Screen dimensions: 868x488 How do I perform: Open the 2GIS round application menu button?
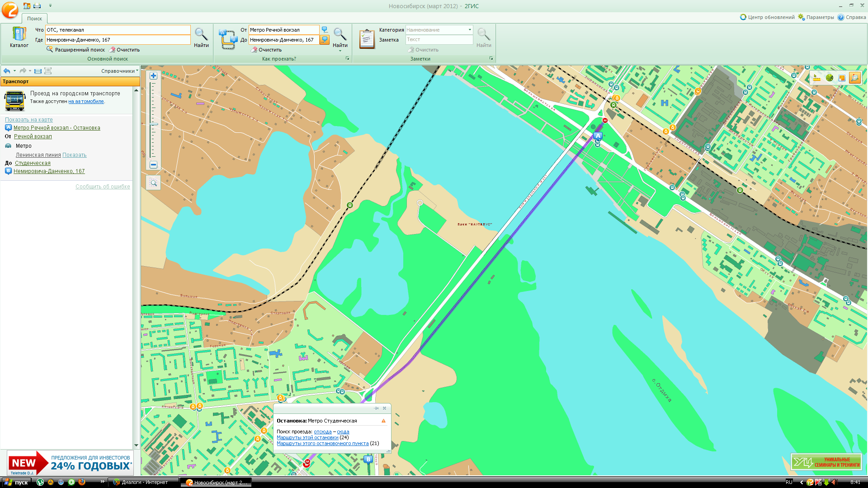click(x=10, y=10)
